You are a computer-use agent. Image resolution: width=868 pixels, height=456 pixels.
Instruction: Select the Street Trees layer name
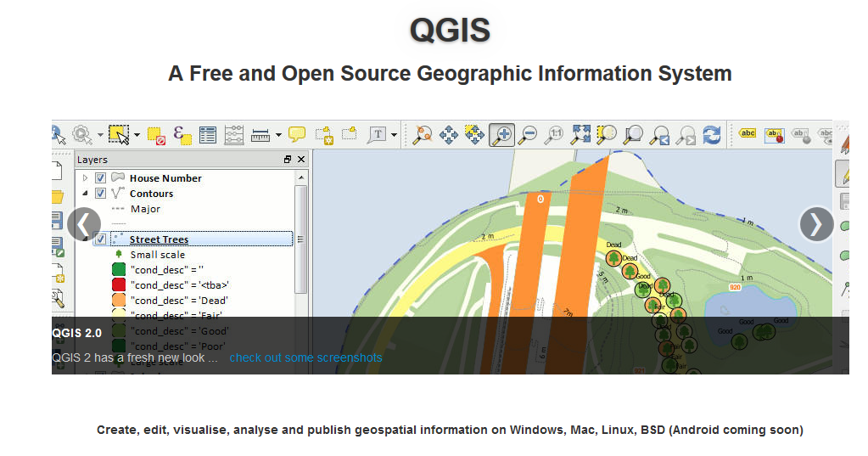[x=159, y=239]
